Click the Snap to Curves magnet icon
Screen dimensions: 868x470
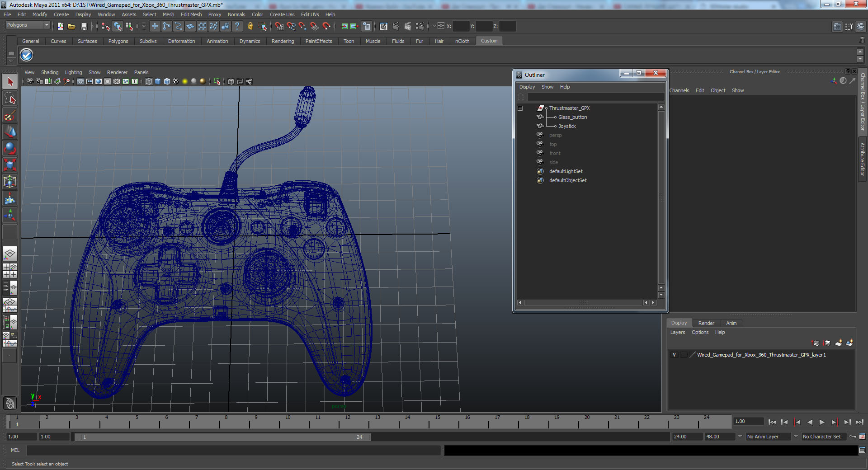291,26
